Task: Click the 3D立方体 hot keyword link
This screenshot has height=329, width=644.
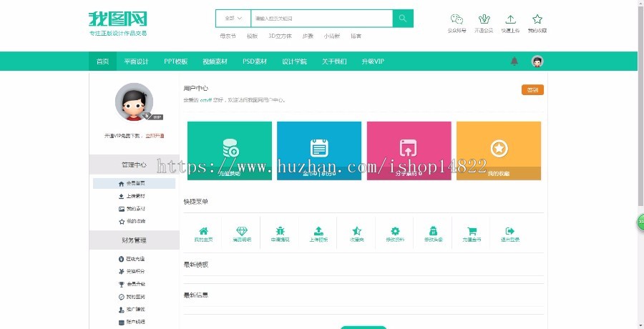Action: tap(278, 36)
